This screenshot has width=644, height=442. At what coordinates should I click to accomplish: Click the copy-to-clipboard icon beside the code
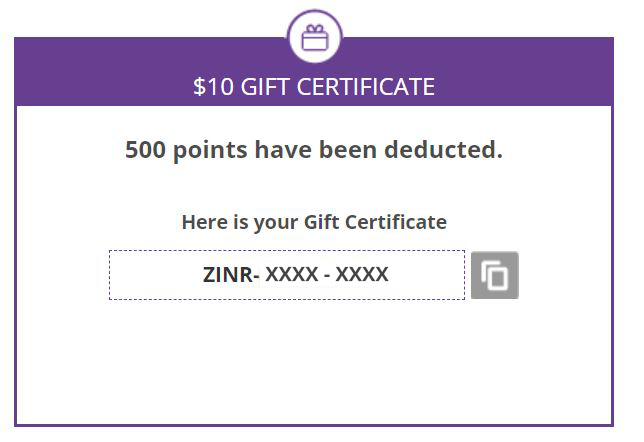coord(494,275)
